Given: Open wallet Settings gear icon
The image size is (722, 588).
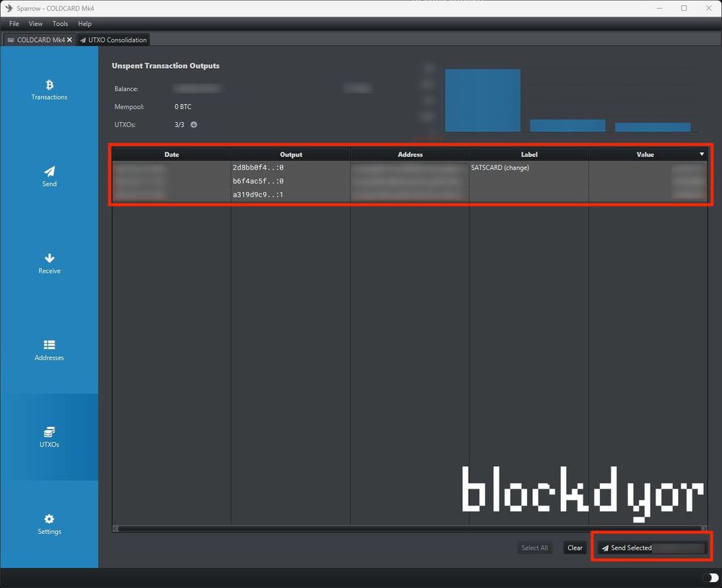Looking at the screenshot, I should point(49,519).
